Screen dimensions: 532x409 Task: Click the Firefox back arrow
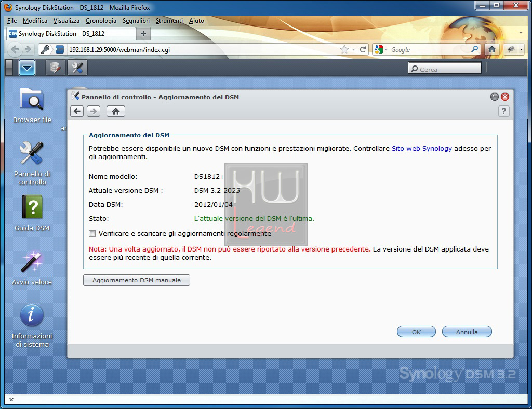click(x=15, y=49)
